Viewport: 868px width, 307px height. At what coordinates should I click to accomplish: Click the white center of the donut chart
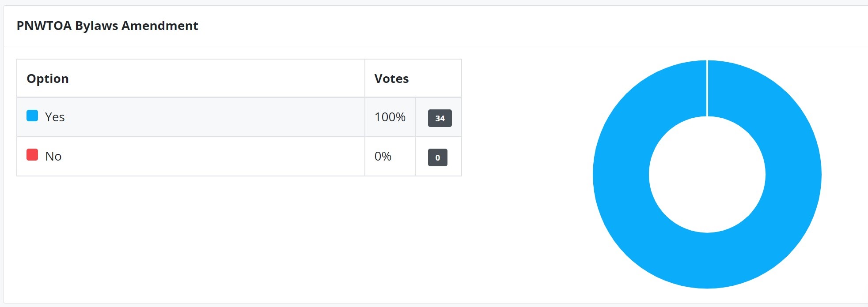pos(707,174)
